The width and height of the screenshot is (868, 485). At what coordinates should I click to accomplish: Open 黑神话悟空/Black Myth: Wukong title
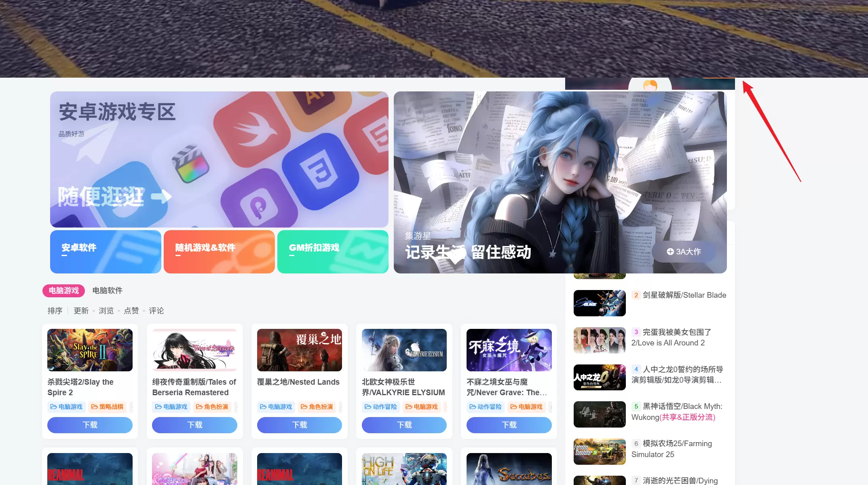pyautogui.click(x=677, y=412)
